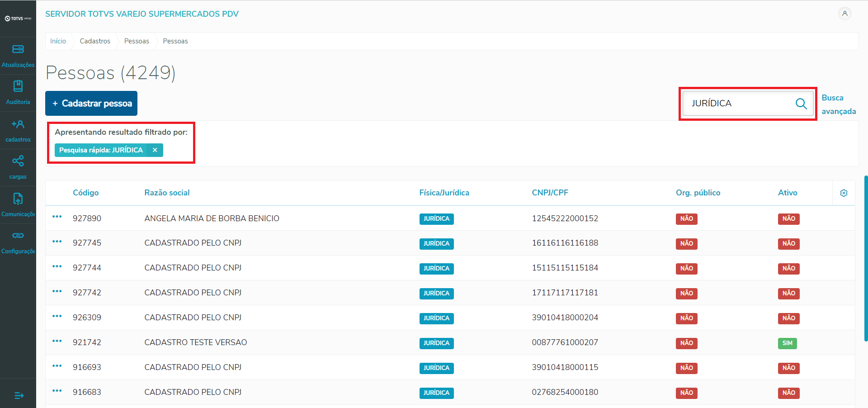Viewport: 868px width, 408px height.
Task: Click JURÍDICA badge in row 916683
Action: point(436,393)
